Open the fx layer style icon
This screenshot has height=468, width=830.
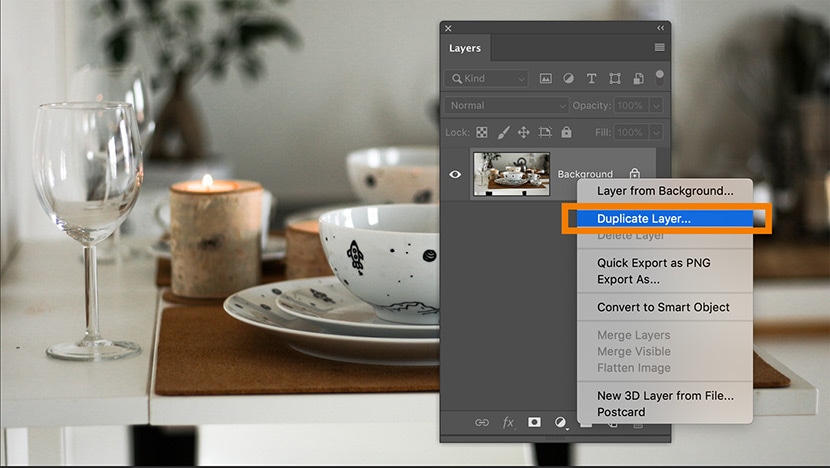508,422
